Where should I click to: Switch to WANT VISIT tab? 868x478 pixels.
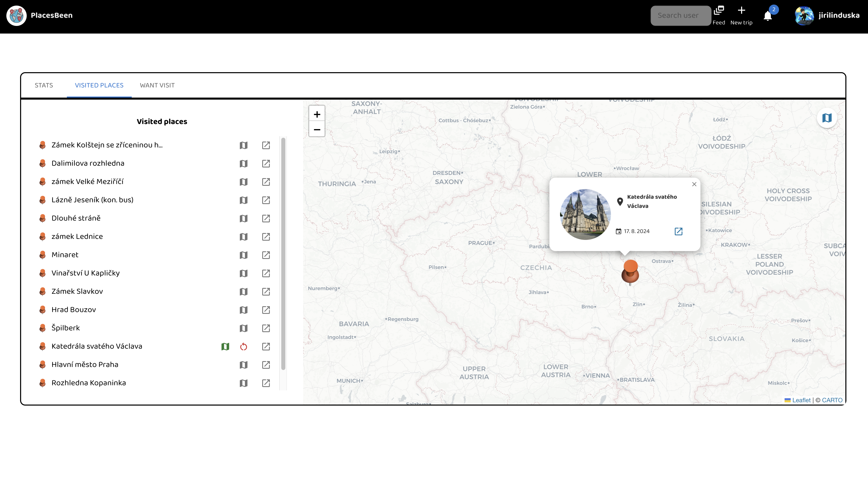[157, 85]
